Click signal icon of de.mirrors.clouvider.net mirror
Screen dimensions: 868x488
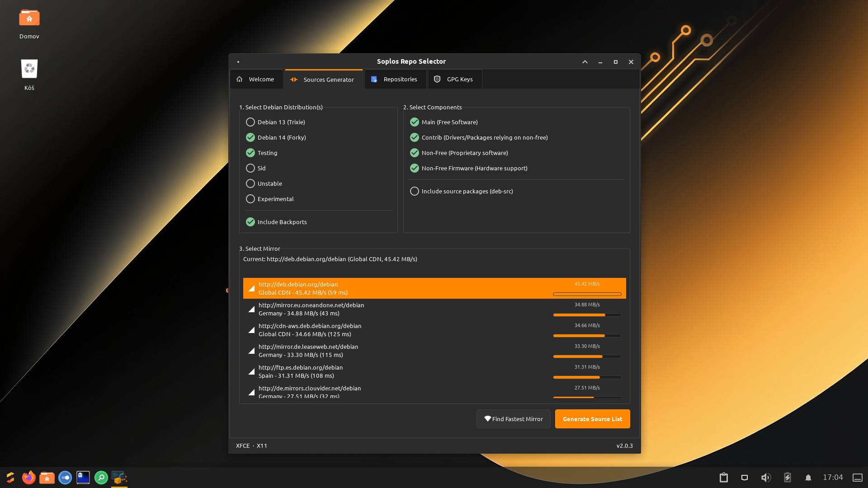(x=251, y=392)
